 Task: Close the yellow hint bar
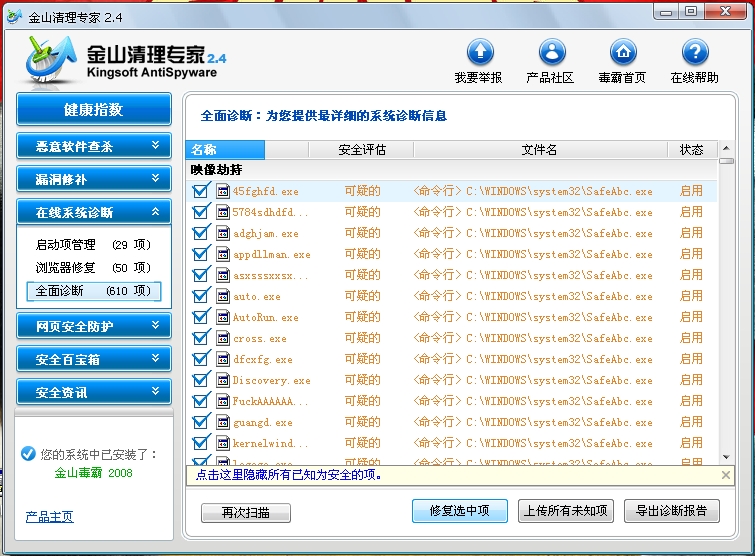(x=726, y=475)
